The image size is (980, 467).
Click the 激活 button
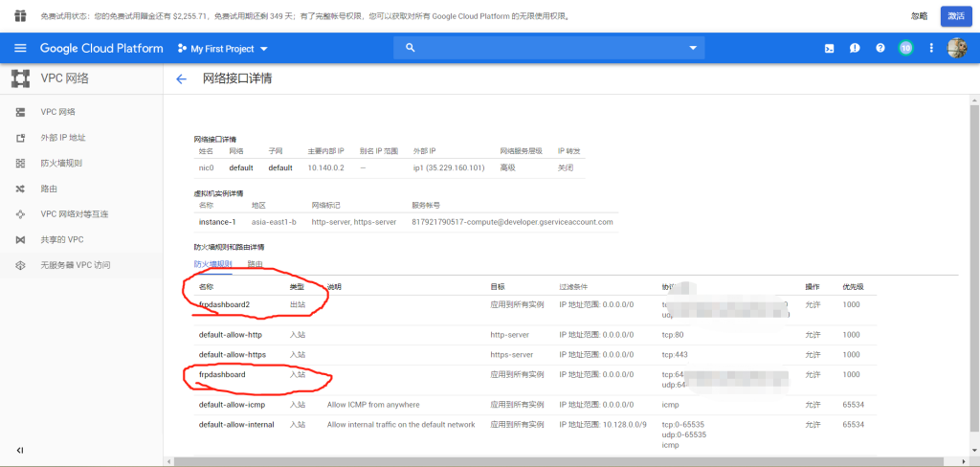pos(953,15)
